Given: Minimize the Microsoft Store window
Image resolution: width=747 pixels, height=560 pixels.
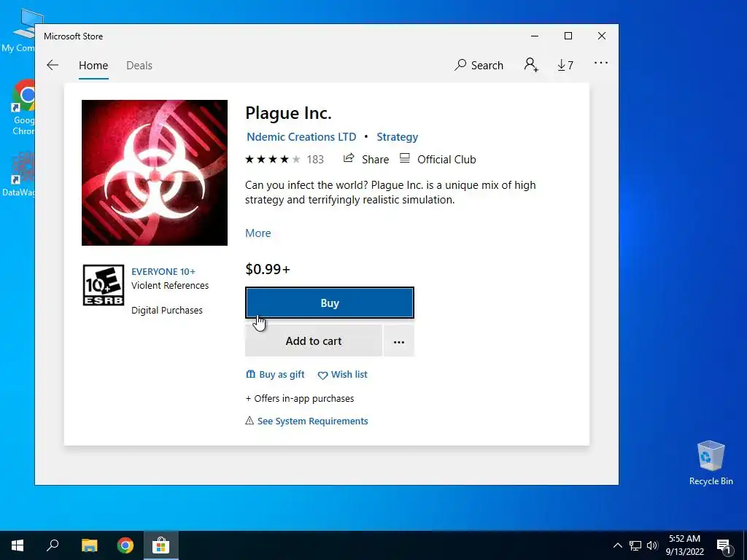Looking at the screenshot, I should tap(535, 36).
